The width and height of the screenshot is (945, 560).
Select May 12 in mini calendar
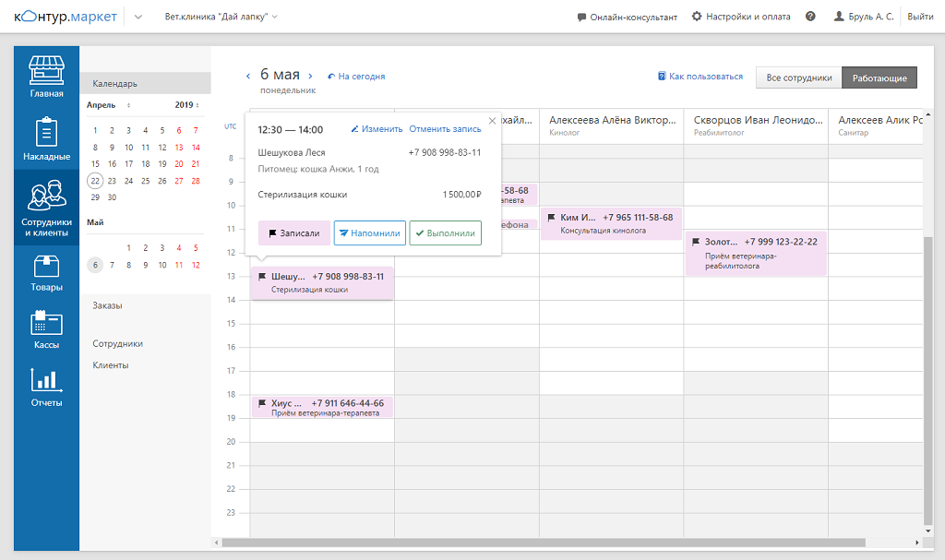point(196,265)
